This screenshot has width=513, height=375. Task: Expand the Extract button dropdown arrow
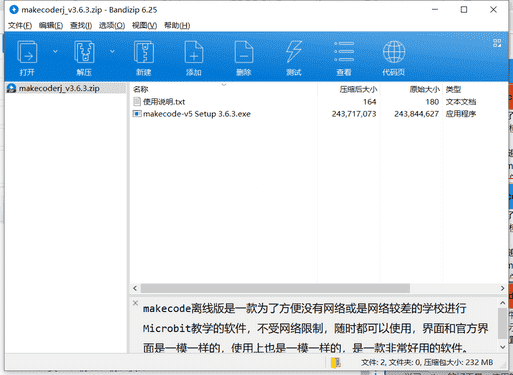[x=112, y=51]
